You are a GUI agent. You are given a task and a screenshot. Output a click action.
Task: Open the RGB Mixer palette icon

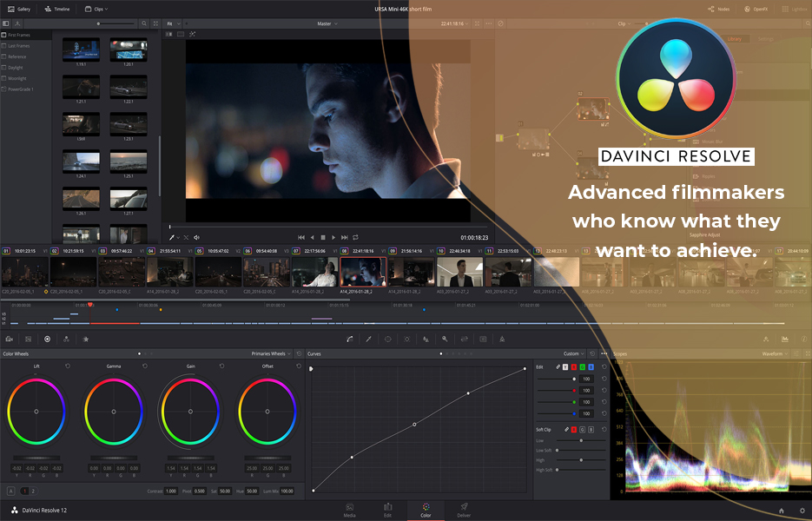(66, 340)
